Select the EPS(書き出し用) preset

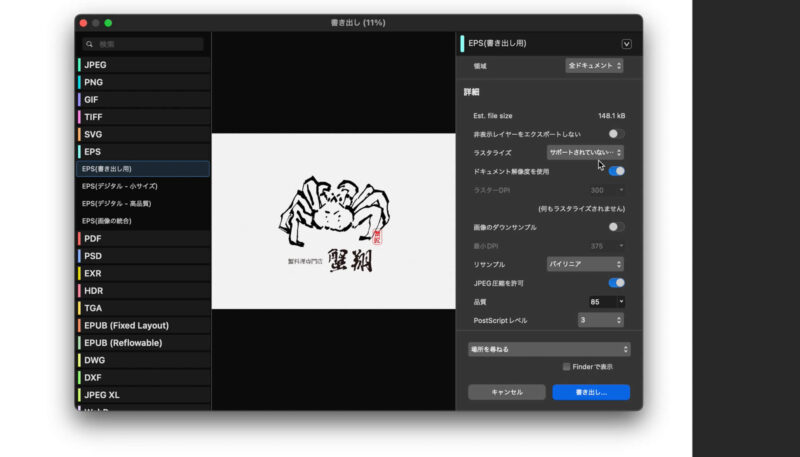143,169
